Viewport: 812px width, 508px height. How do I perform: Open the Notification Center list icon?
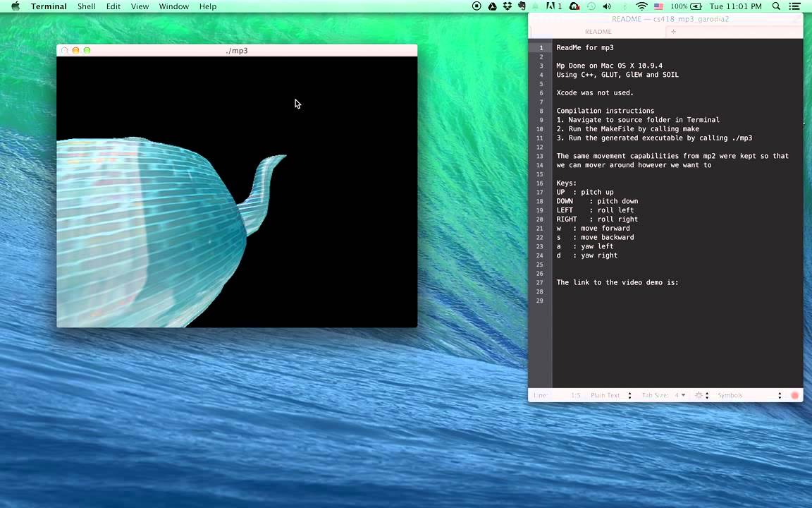point(794,6)
